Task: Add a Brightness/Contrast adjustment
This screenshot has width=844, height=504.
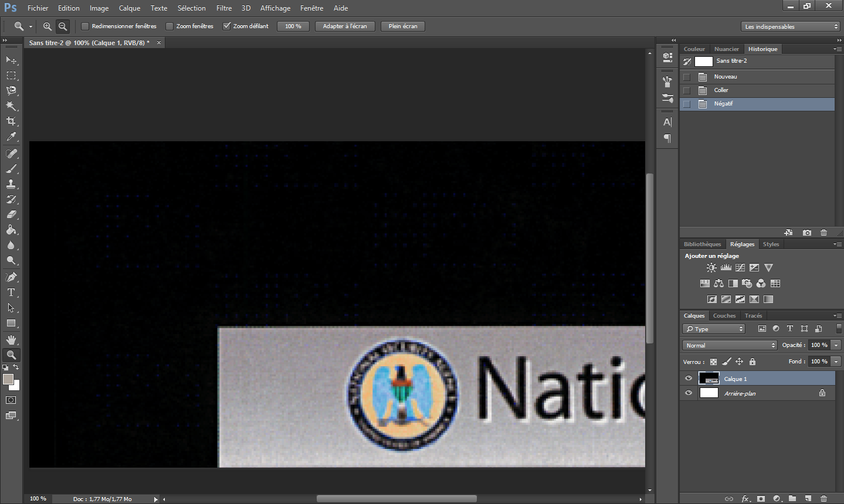Action: pos(711,268)
